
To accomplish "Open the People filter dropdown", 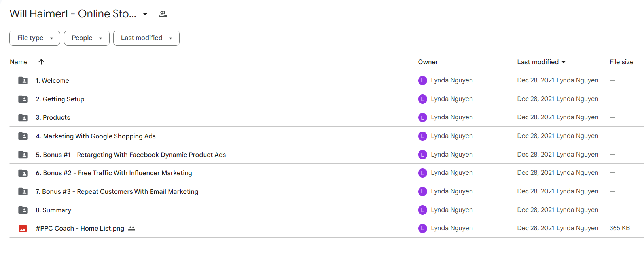I will 87,38.
